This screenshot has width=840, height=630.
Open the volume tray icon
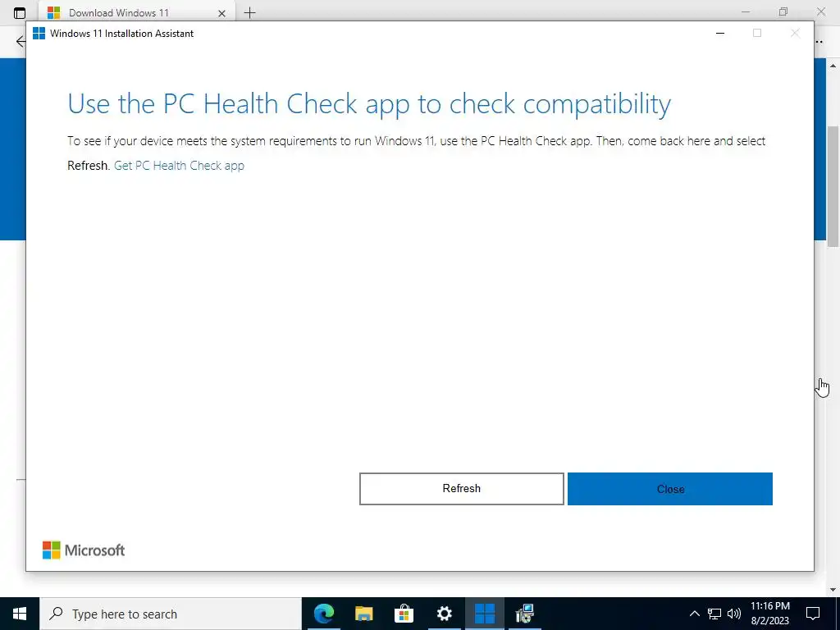tap(734, 614)
